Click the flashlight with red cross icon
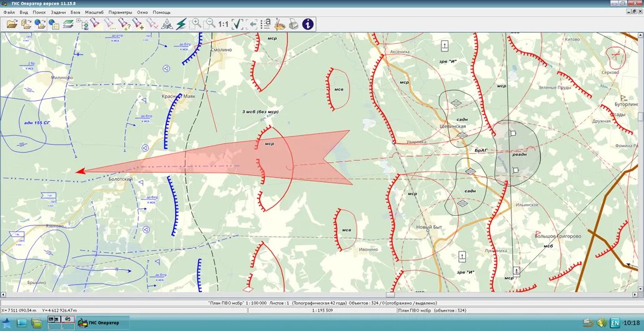The height and width of the screenshot is (331, 644). point(153,23)
